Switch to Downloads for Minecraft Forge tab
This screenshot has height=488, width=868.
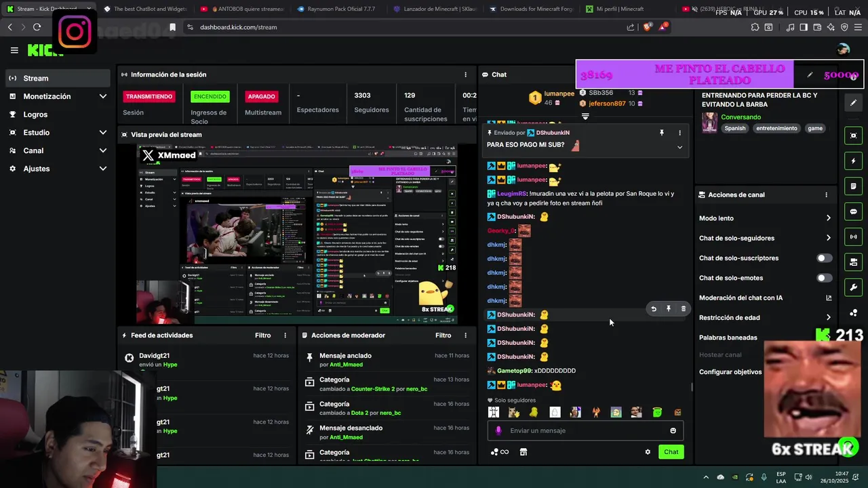[x=531, y=9]
